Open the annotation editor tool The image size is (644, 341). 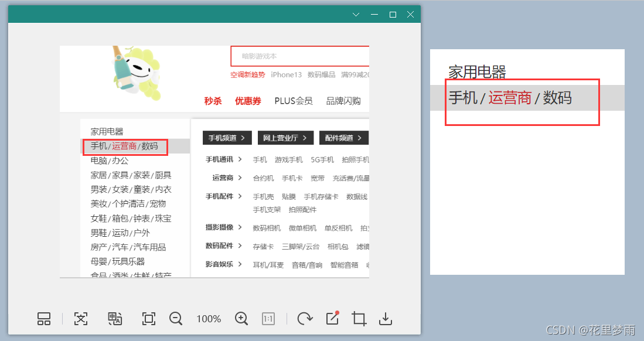tap(332, 318)
